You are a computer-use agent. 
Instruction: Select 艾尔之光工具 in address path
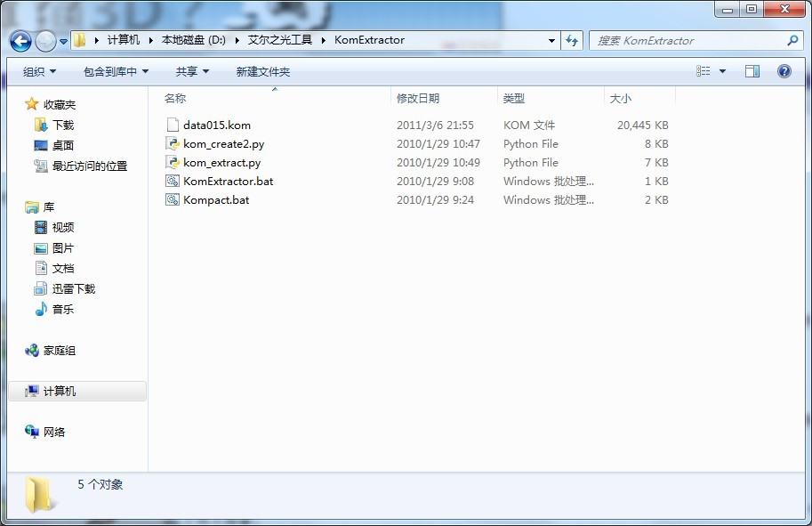pyautogui.click(x=279, y=40)
